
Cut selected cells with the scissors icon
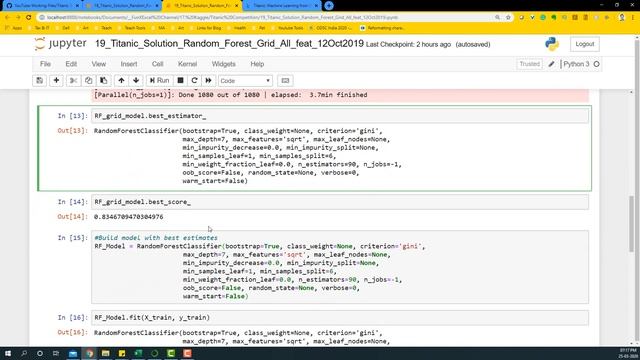pyautogui.click(x=73, y=80)
